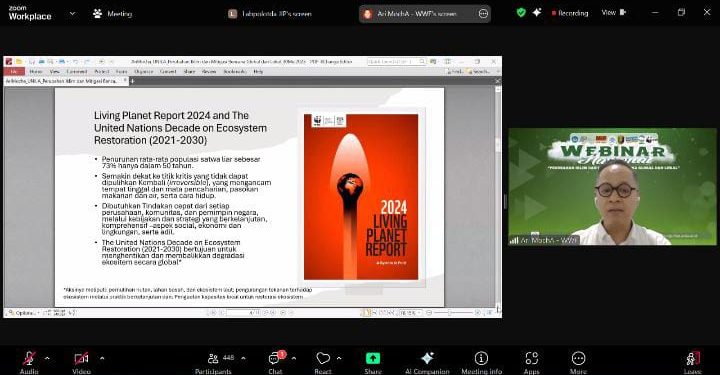The height and width of the screenshot is (375, 720).
Task: Click the Living Planet Report cover image
Action: [x=361, y=197]
